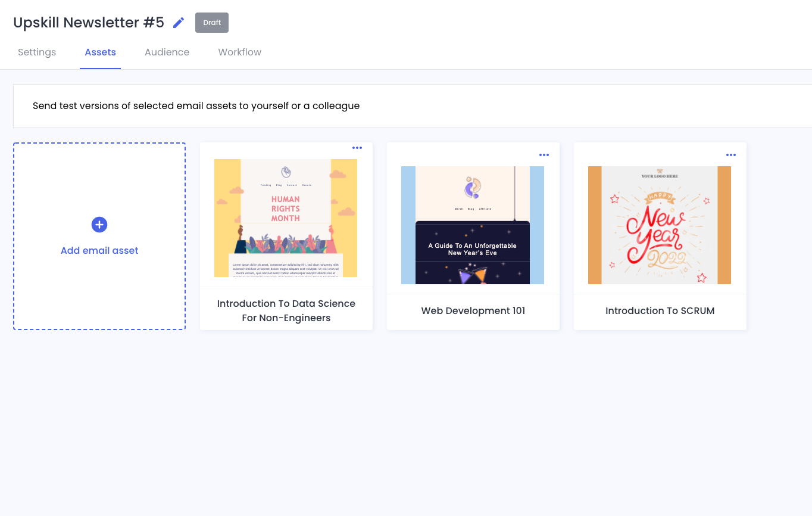The height and width of the screenshot is (516, 812).
Task: Open the ellipsis menu on Introduction To SCRUM
Action: (x=731, y=155)
